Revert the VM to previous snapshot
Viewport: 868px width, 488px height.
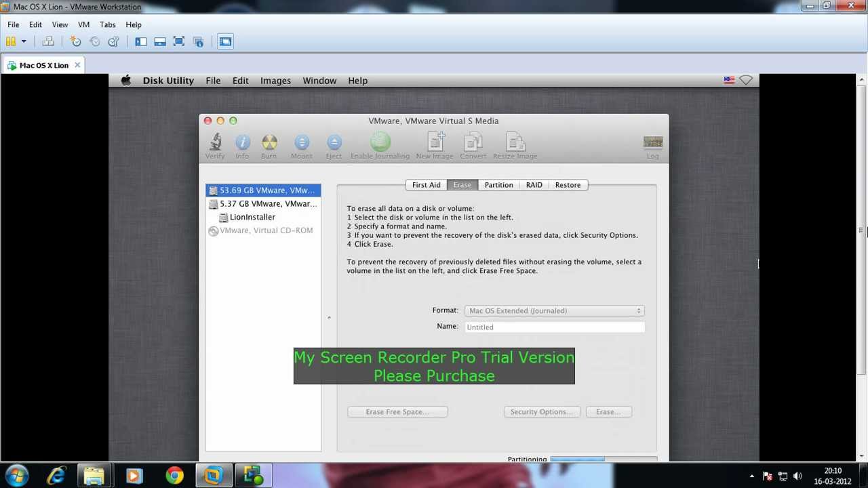tap(94, 41)
